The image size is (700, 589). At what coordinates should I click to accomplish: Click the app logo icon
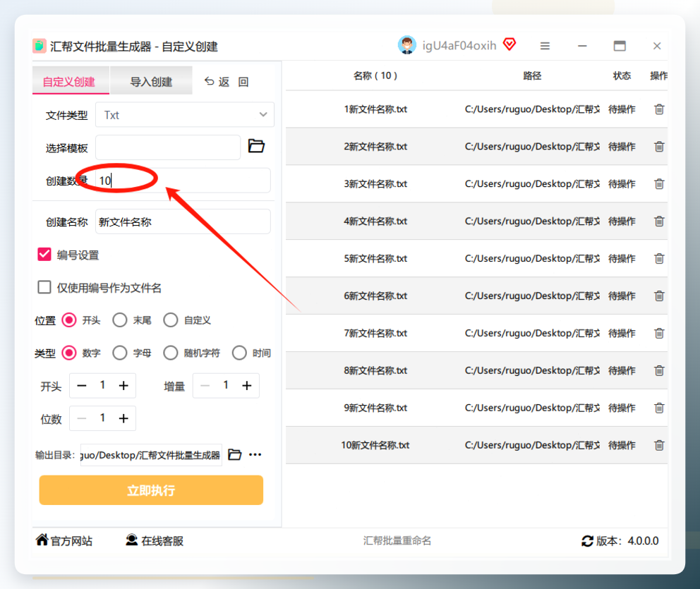click(x=40, y=46)
